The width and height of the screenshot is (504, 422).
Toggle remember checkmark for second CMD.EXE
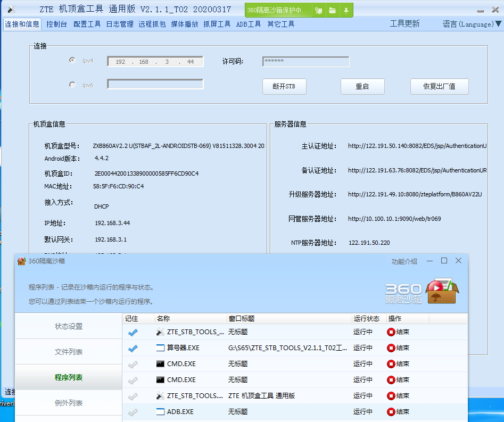point(133,380)
